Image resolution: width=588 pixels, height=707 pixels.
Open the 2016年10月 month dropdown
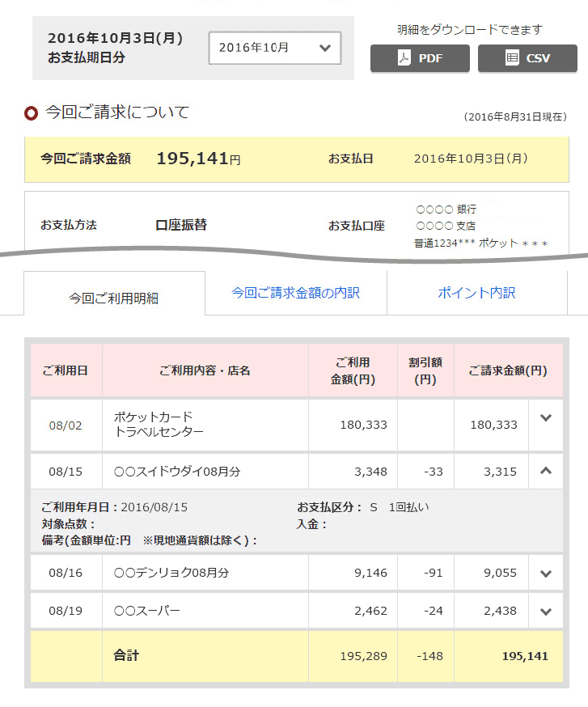pyautogui.click(x=274, y=48)
